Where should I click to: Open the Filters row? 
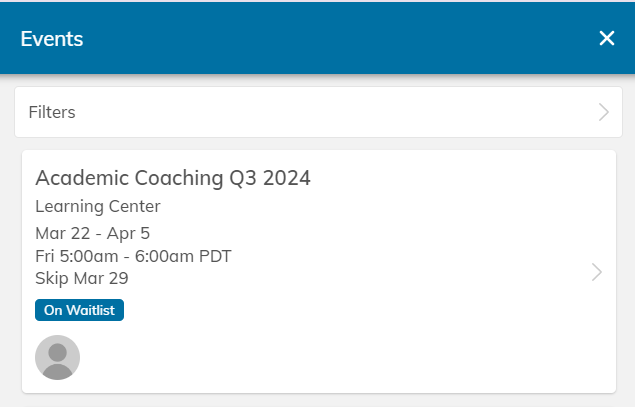[x=318, y=112]
